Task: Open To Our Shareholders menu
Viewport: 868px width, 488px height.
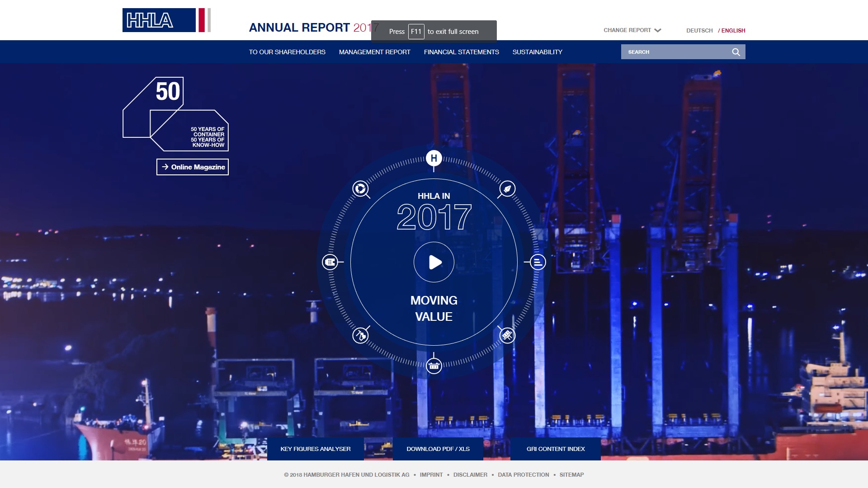Action: click(x=287, y=52)
